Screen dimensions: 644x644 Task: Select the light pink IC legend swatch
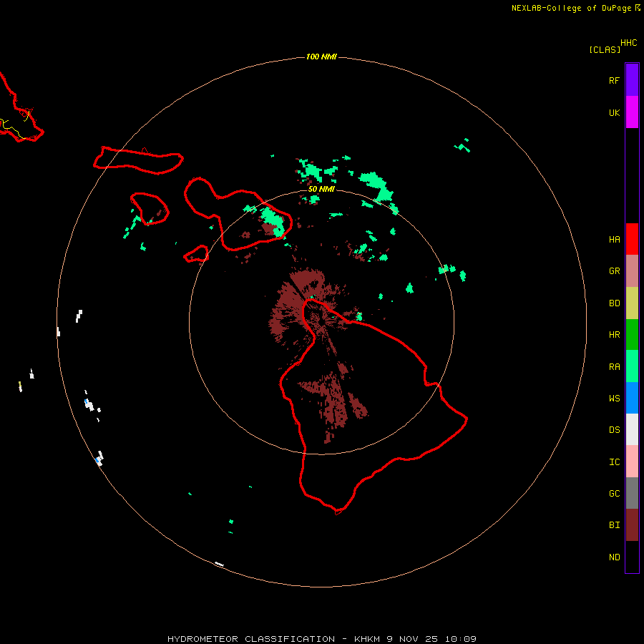click(x=632, y=462)
